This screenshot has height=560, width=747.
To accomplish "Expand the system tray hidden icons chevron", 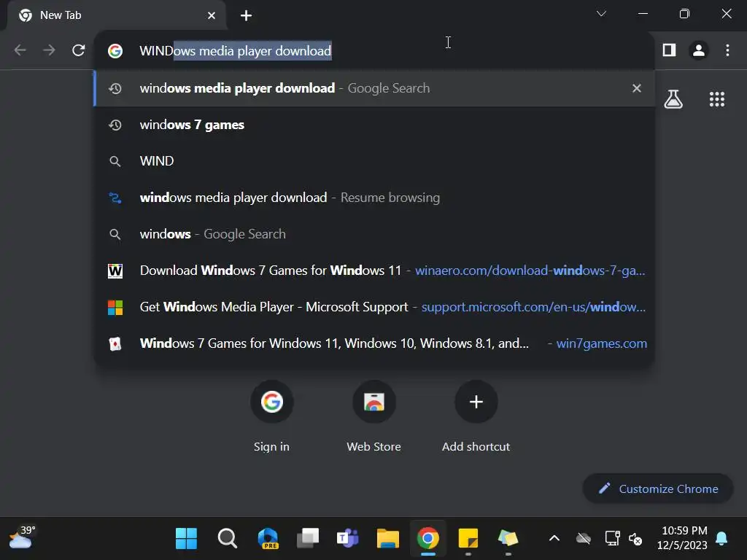I will [554, 539].
